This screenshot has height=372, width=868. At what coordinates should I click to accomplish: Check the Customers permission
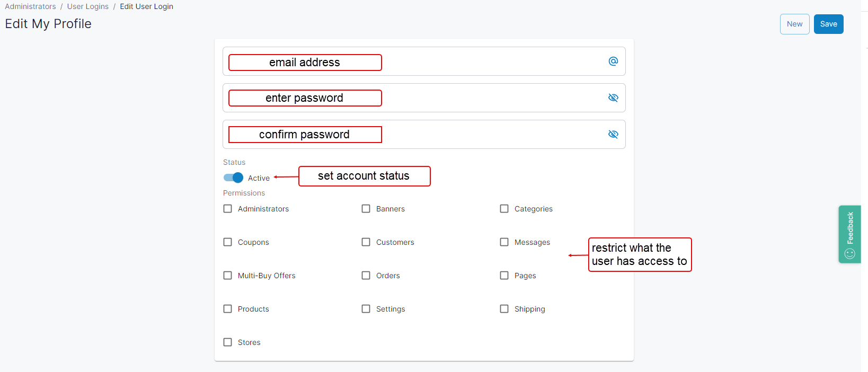(366, 242)
